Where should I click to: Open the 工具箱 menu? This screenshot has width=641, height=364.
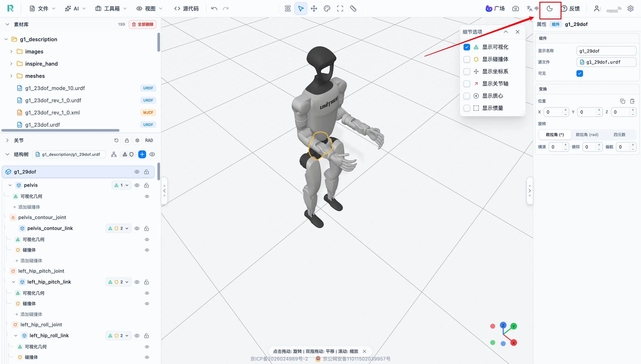point(111,9)
